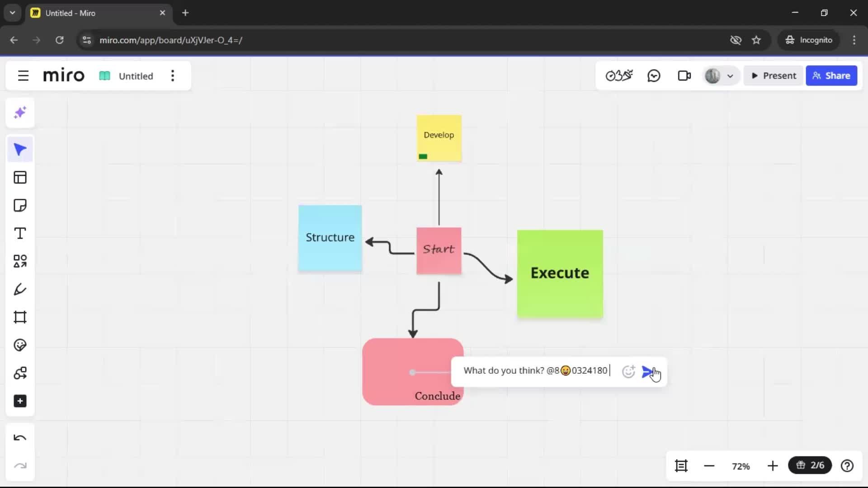Screen dimensions: 868x488
Task: Select the blue Structure sticky note
Action: point(330,238)
